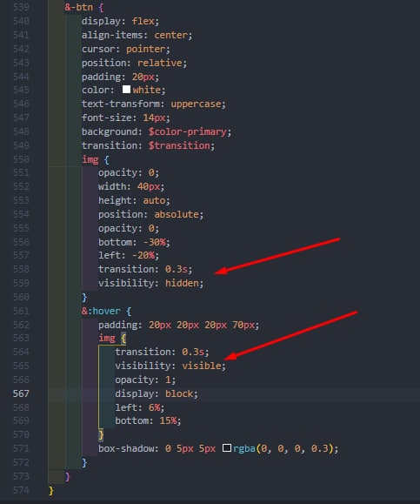Click the closing brace on line 573
Image resolution: width=420 pixels, height=504 pixels.
click(68, 476)
